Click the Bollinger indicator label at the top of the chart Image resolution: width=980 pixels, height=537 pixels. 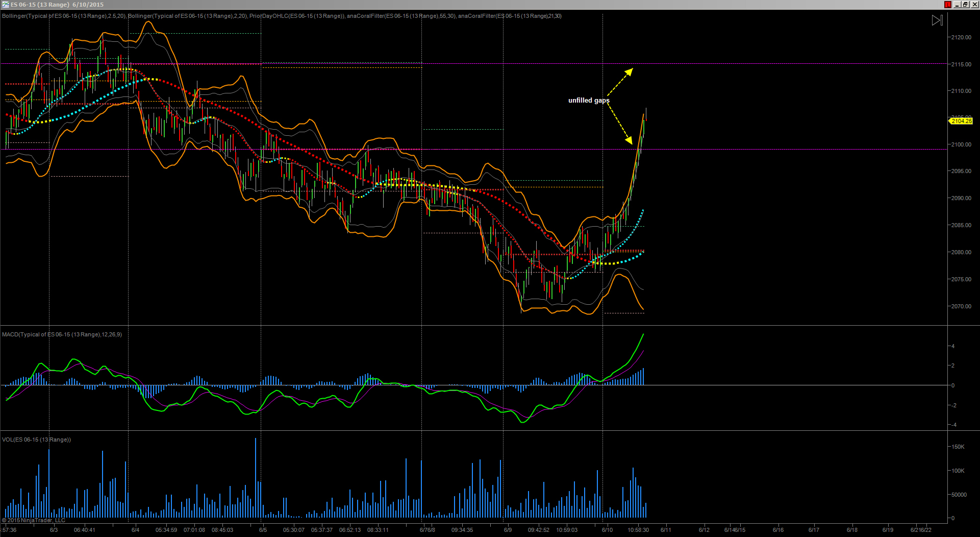tap(282, 16)
